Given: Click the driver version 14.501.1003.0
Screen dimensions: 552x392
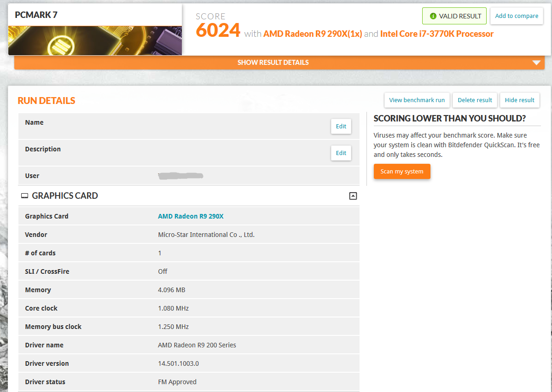Looking at the screenshot, I should click(x=178, y=363).
